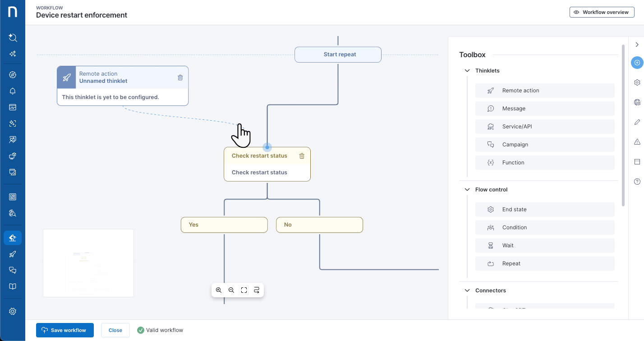Open the settings gear in left sidebar
The height and width of the screenshot is (341, 644).
point(13,311)
